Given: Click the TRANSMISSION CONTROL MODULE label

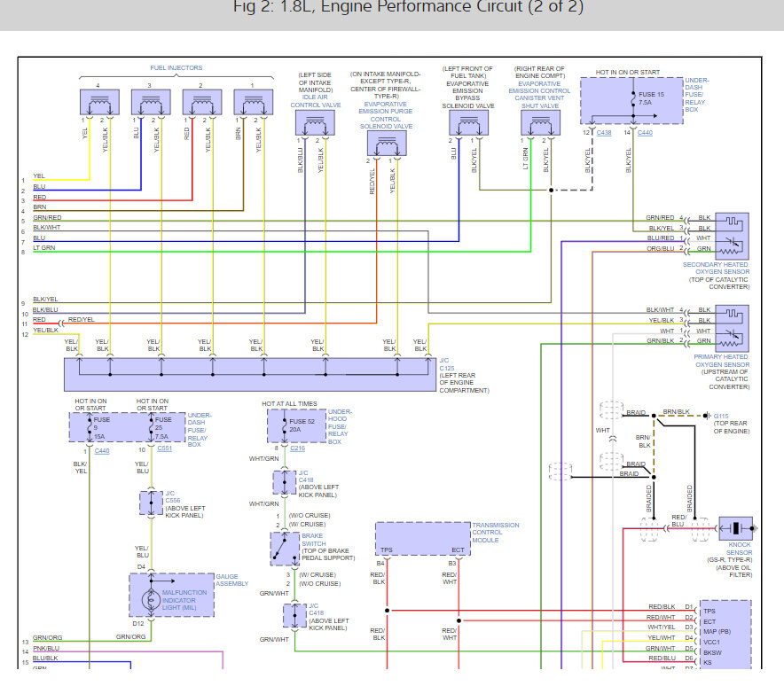Looking at the screenshot, I should tap(496, 533).
